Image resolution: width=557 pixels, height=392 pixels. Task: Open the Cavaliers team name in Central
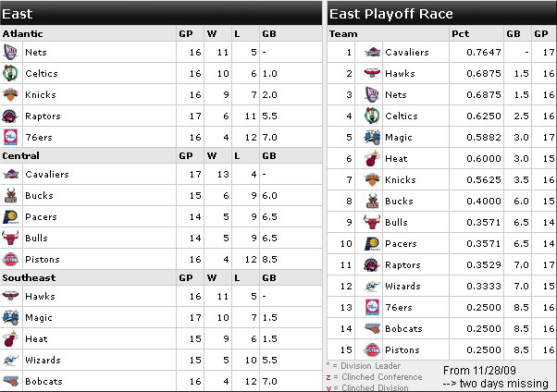pos(47,175)
